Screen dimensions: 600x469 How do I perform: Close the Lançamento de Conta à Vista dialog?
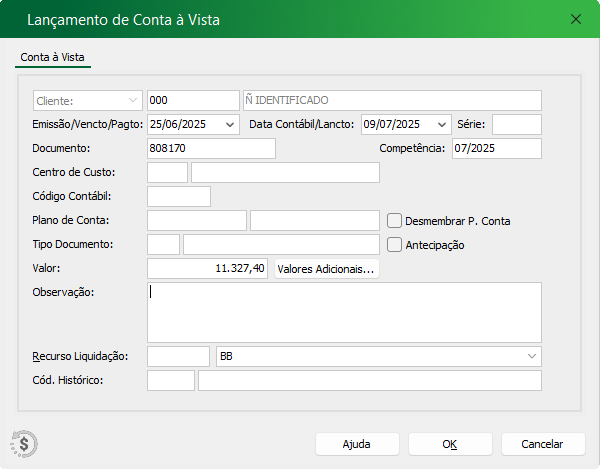point(576,19)
